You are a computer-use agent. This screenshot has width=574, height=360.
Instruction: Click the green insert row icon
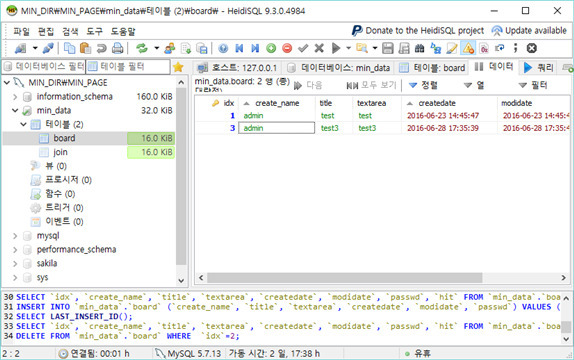tap(271, 48)
